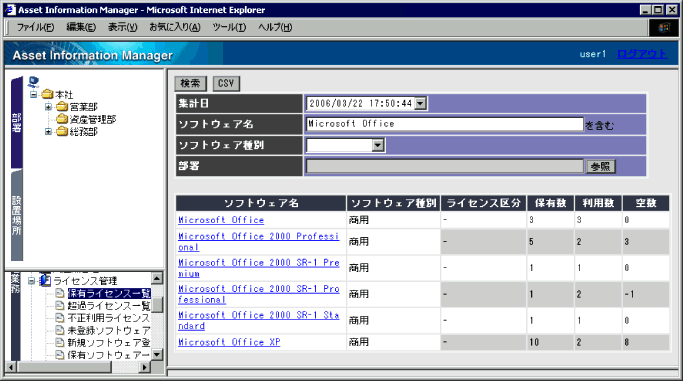683x381 pixels.
Task: Open Microsoft Office 2000 Professional link
Action: coord(258,242)
